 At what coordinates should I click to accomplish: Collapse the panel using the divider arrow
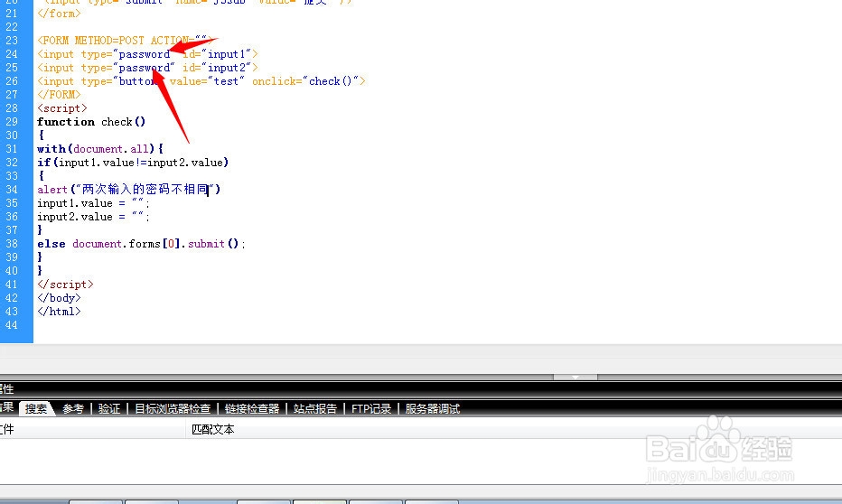[575, 378]
